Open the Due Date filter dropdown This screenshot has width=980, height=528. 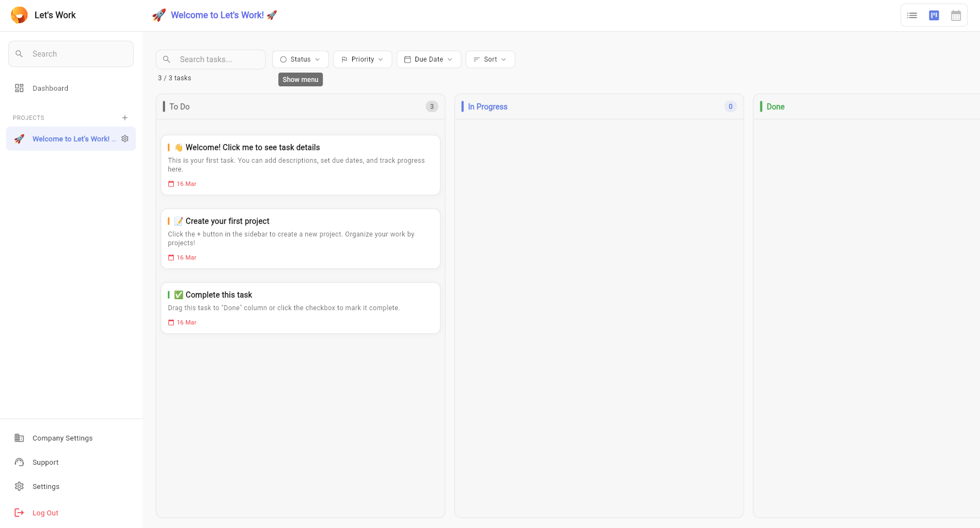point(429,59)
